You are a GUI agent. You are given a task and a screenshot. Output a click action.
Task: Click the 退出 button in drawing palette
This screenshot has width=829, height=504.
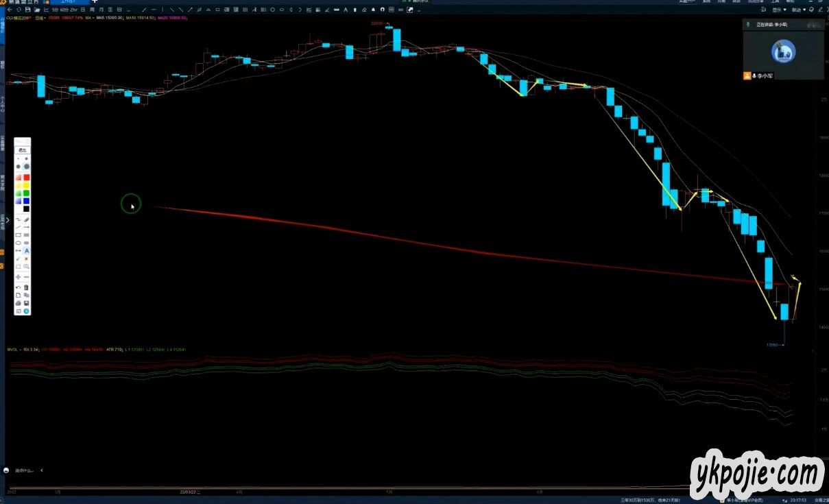tap(23, 149)
